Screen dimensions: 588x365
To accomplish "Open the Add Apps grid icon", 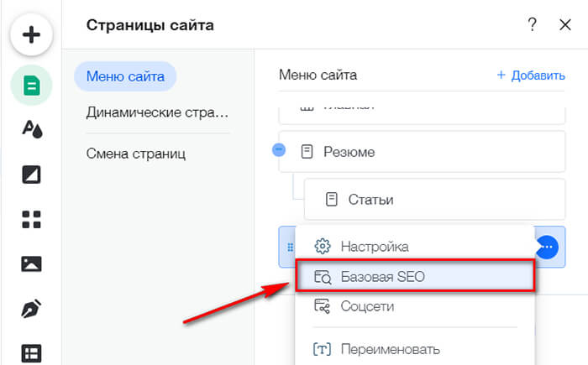I will click(x=31, y=220).
